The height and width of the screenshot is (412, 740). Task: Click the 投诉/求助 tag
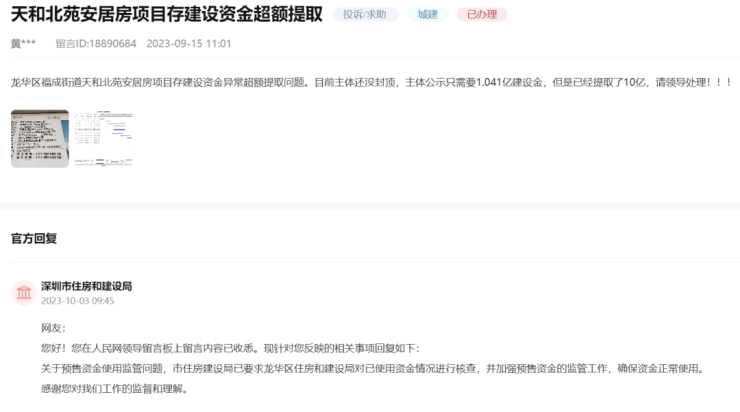366,15
